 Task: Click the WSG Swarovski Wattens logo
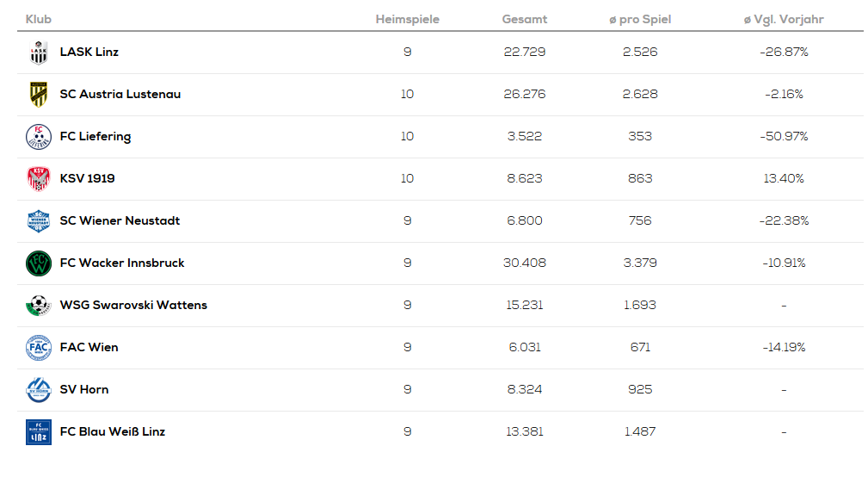[39, 306]
